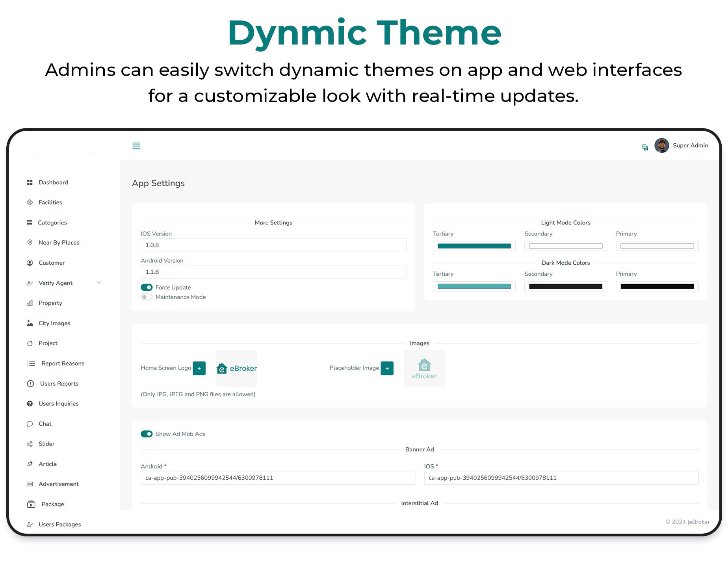Disable the Force Update toggle
Image resolution: width=728 pixels, height=562 pixels.
point(147,287)
